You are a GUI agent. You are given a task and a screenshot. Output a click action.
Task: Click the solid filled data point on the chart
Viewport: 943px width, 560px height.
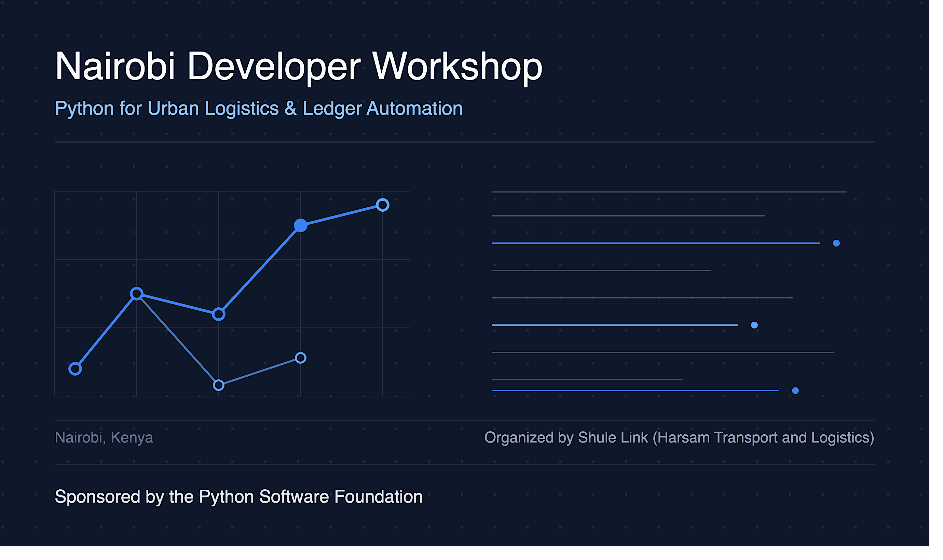coord(300,225)
